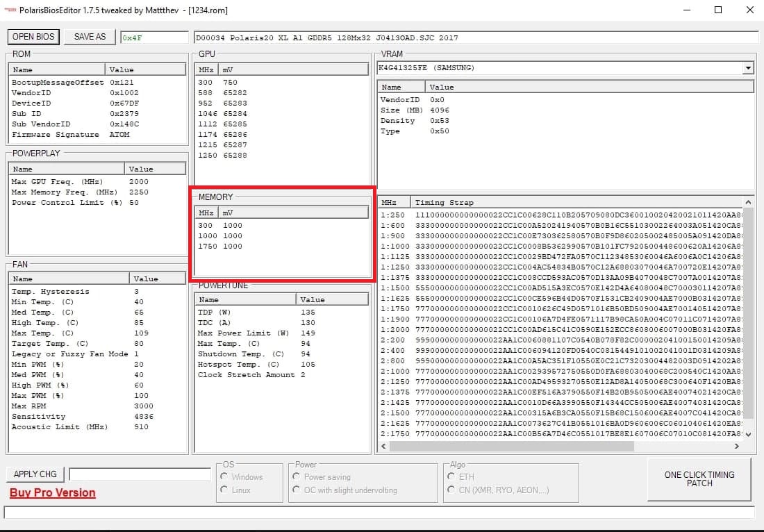Select the 1:2000 timing strap row

560,330
